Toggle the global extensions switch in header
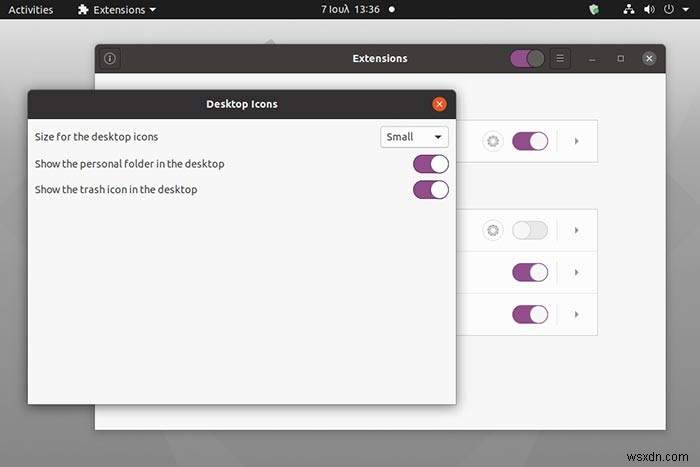Image resolution: width=700 pixels, height=467 pixels. coord(527,58)
